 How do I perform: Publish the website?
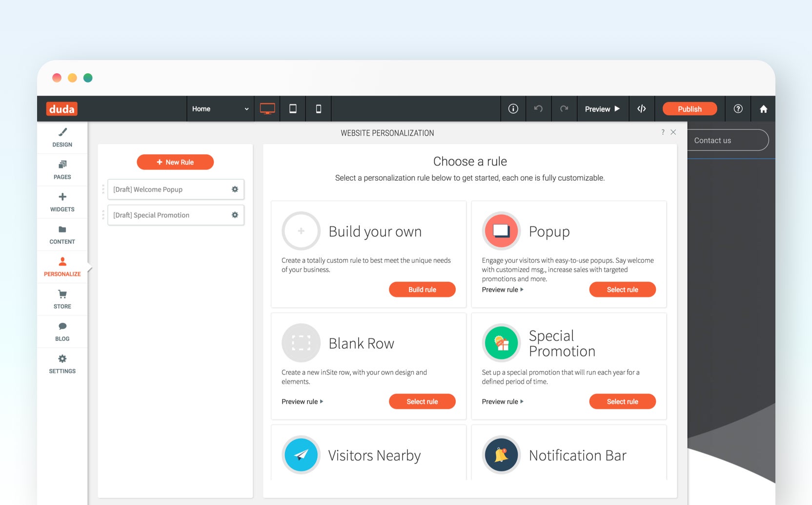[x=690, y=109]
